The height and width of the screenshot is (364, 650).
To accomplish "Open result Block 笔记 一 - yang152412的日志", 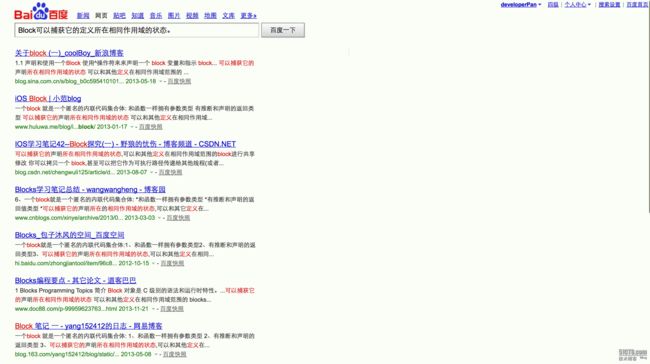I will [89, 326].
